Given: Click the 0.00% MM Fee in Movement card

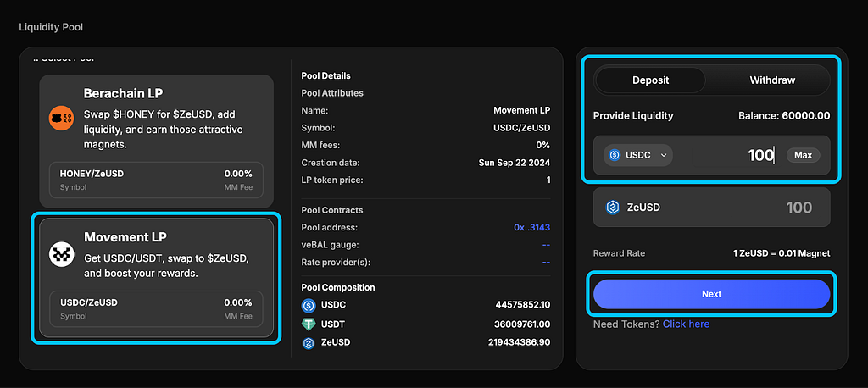Looking at the screenshot, I should [238, 302].
